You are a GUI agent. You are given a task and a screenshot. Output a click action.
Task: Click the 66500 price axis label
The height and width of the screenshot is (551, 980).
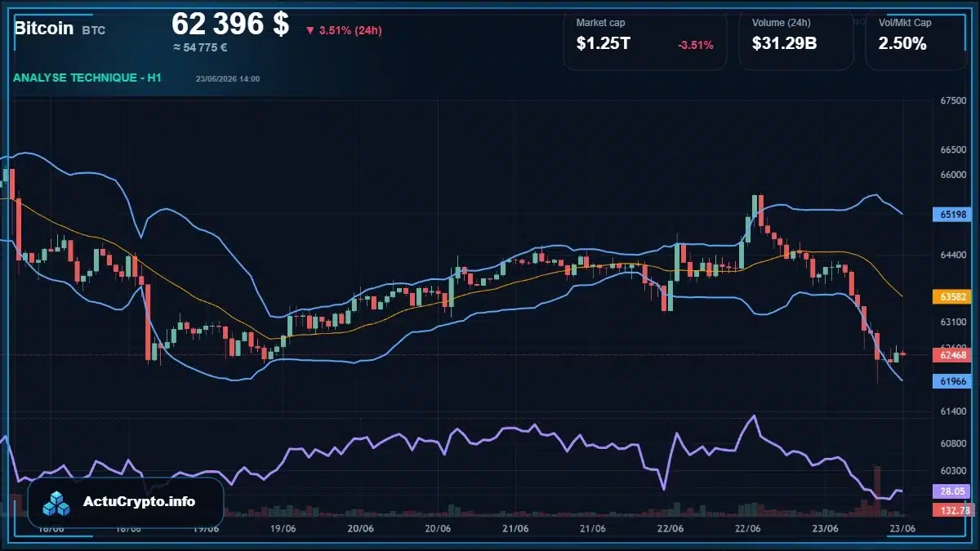(954, 150)
